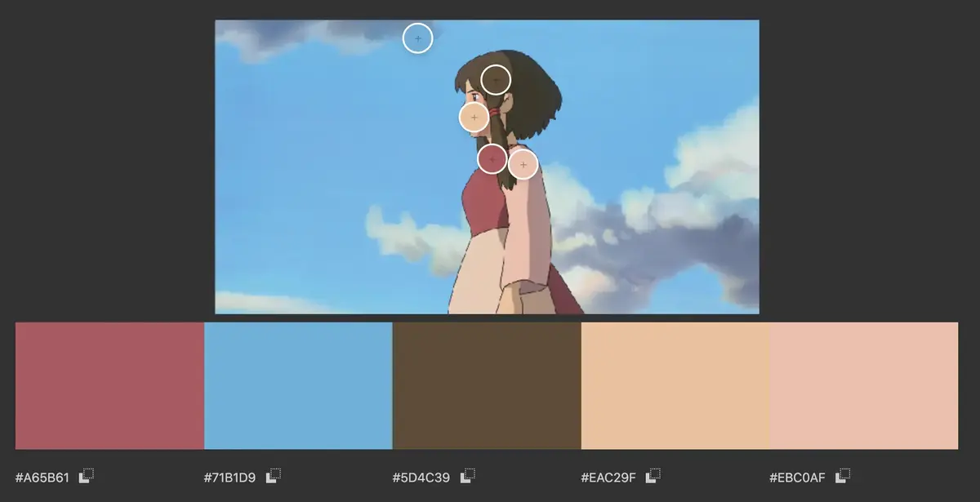The image size is (980, 502).
Task: Choose the dark brown palette swatch
Action: [487, 385]
